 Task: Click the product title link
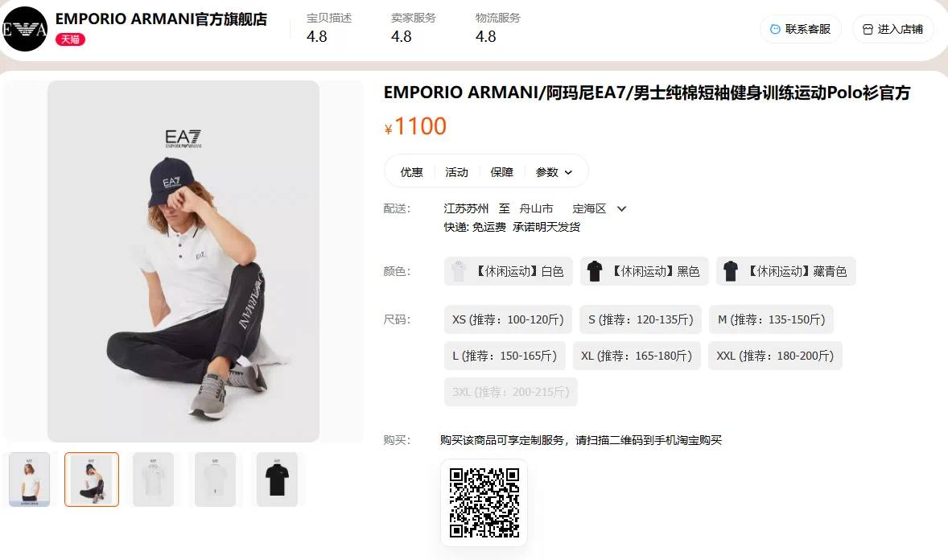coord(647,93)
